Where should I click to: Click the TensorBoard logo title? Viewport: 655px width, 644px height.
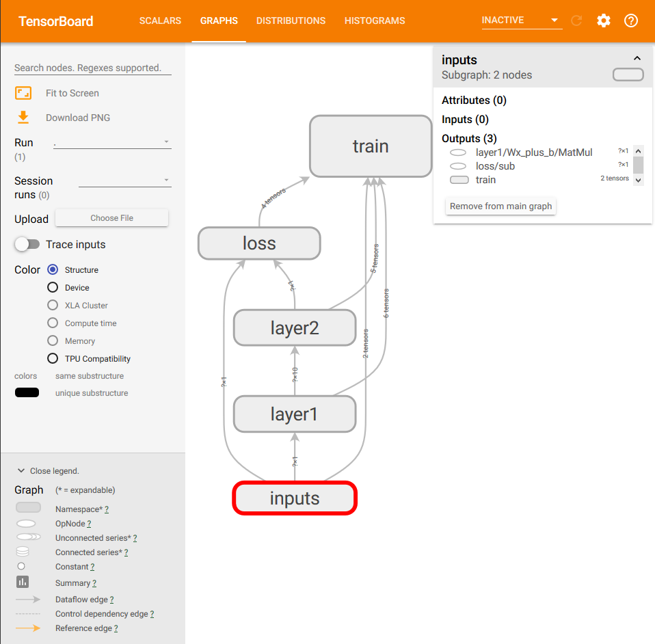(x=55, y=21)
